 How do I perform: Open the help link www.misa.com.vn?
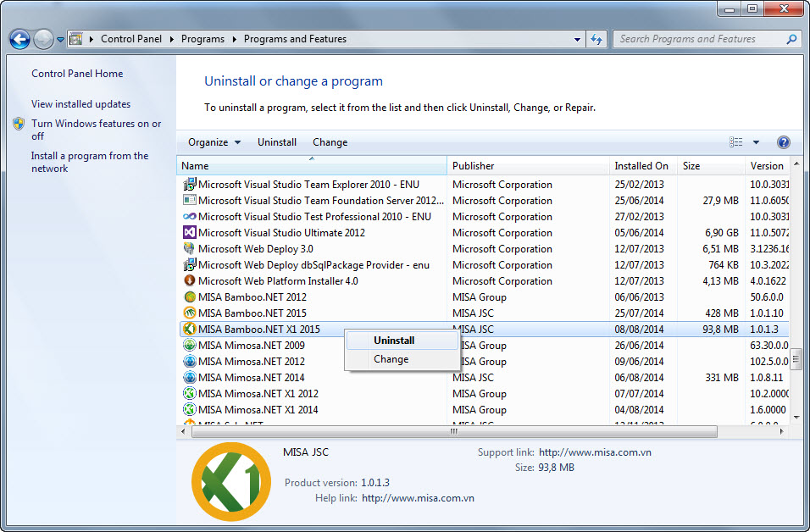(418, 498)
